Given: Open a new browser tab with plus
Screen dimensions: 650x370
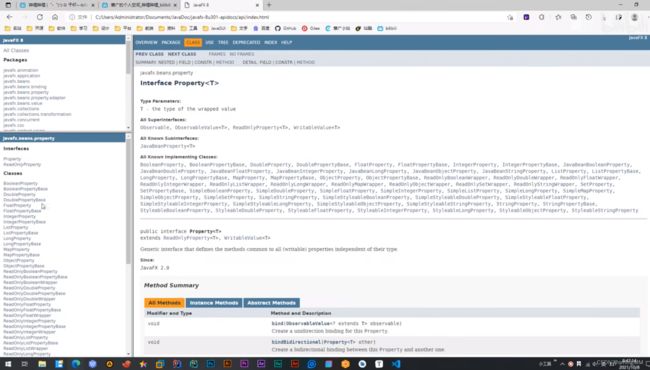Looking at the screenshot, I should (269, 5).
